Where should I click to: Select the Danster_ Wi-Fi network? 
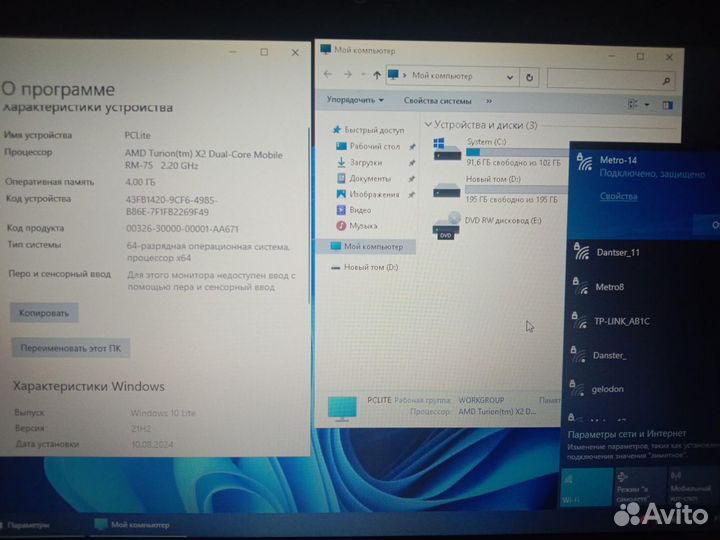click(x=642, y=355)
